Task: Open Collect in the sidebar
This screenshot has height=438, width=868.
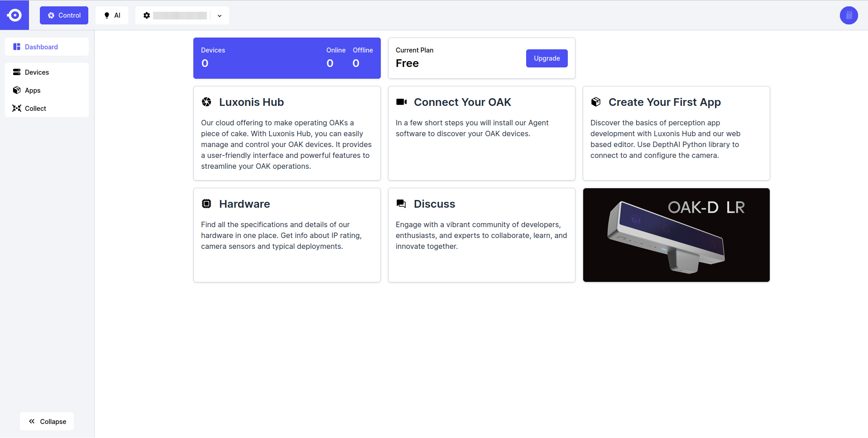Action: pyautogui.click(x=47, y=108)
